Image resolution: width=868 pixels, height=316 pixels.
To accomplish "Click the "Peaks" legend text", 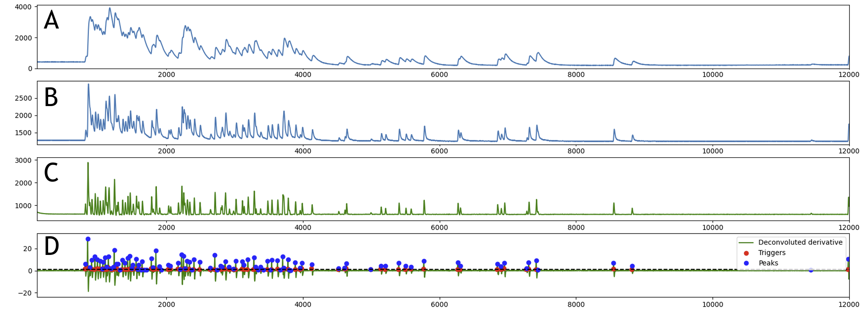I will [768, 263].
